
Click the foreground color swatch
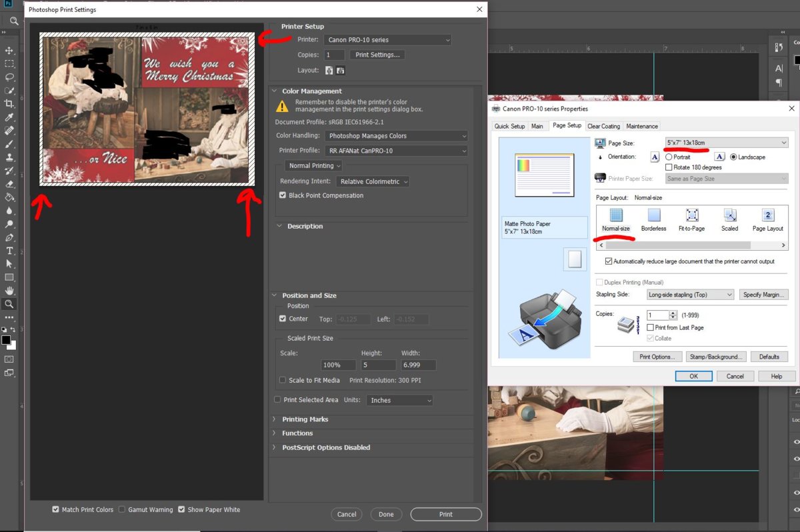[6, 340]
